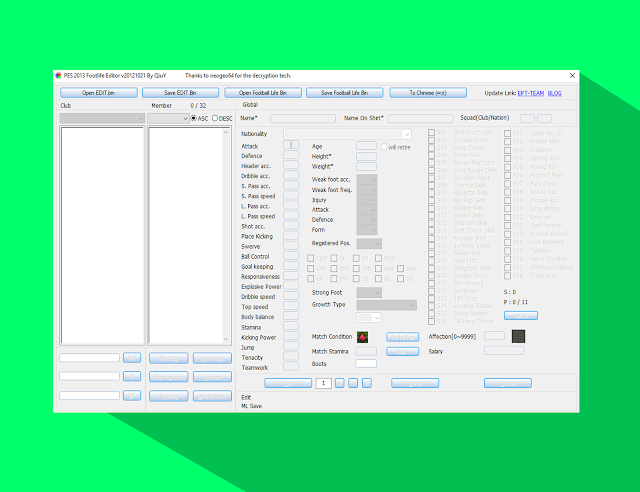Screen dimensions: 640x492
Task: Open the BLOG link
Action: point(554,93)
